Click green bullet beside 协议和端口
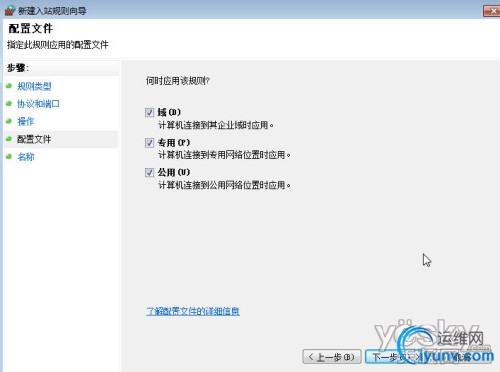 click(x=9, y=103)
